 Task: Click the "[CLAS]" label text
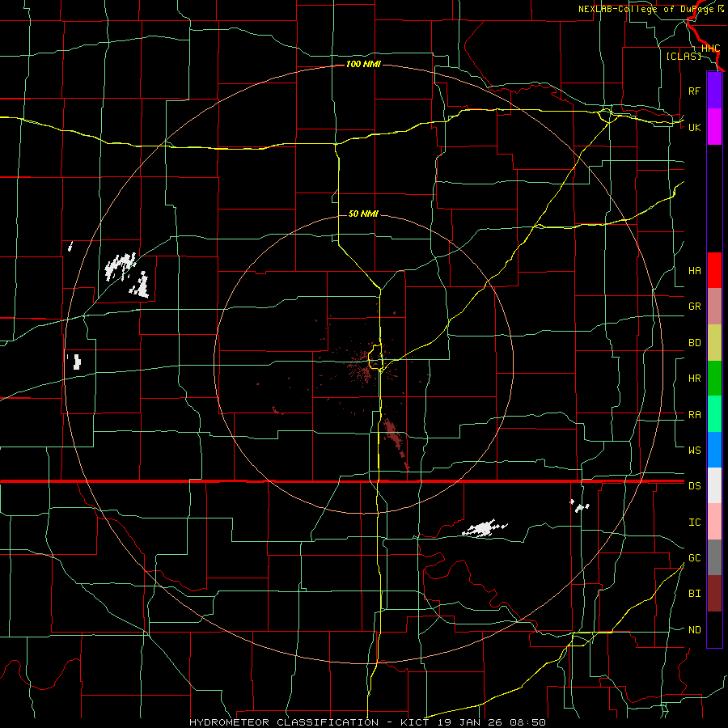(x=684, y=56)
